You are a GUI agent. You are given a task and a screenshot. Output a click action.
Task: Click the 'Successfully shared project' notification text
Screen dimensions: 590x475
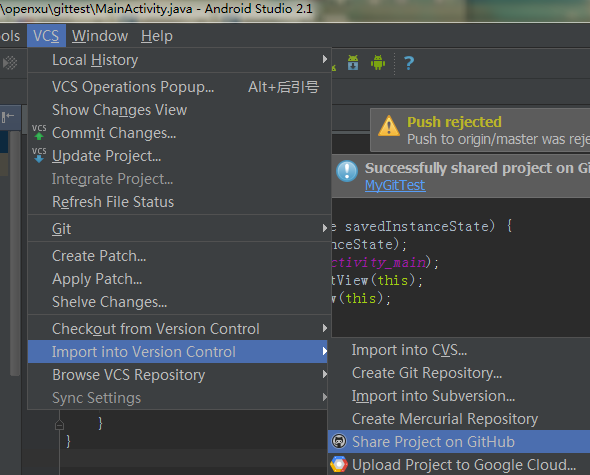tap(477, 168)
